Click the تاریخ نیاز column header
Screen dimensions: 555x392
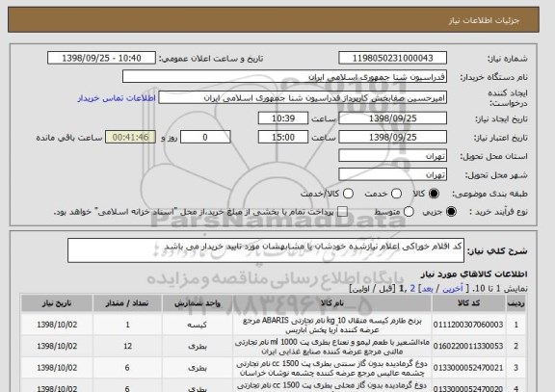point(57,303)
